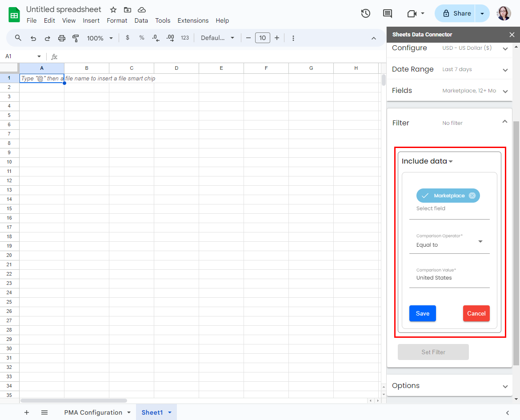520x420 pixels.
Task: Format as currency dollar icon
Action: click(128, 38)
